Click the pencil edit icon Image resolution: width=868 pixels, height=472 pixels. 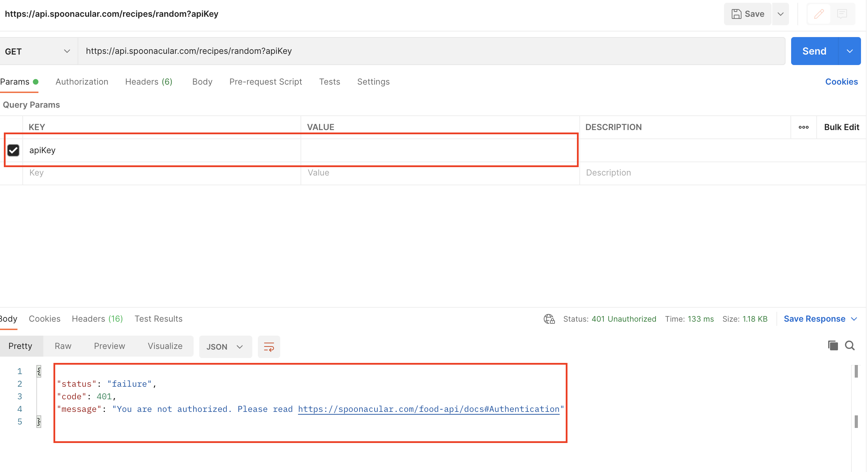point(819,14)
